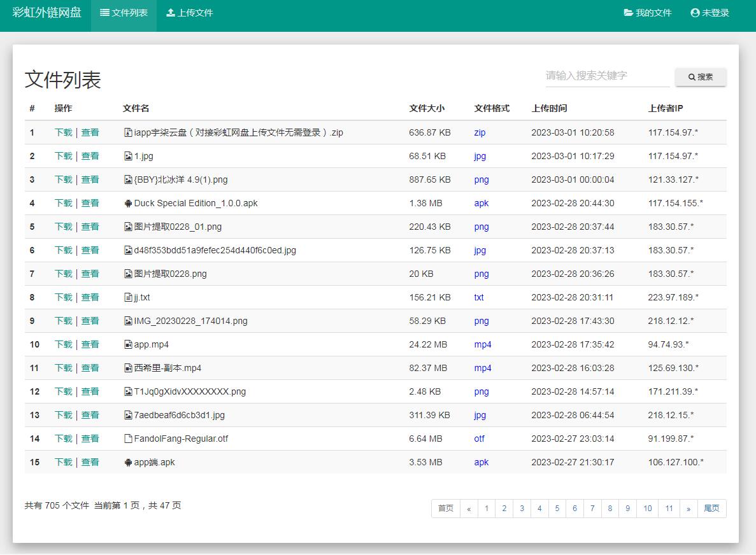Open the 未登录 login link
Screen dimensions: 756x555
point(715,12)
